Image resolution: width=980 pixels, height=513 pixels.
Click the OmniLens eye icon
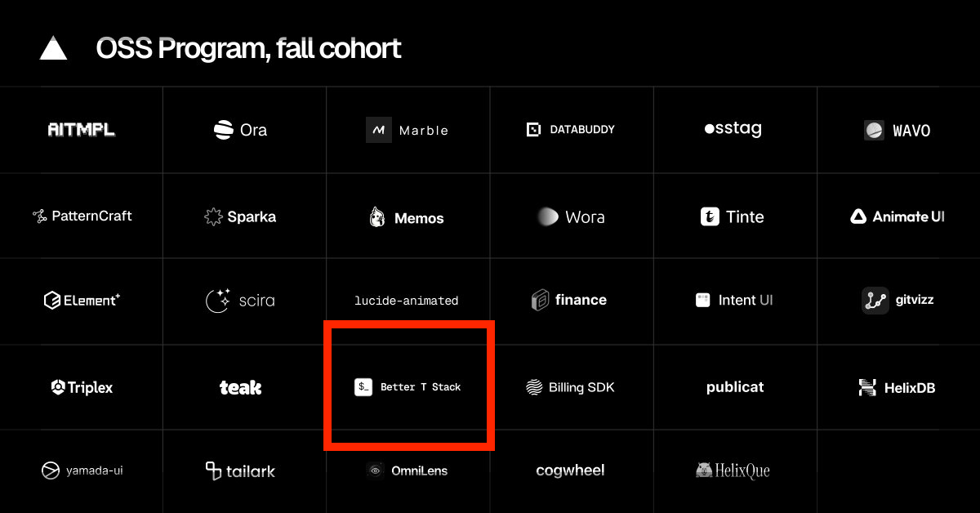tap(375, 471)
